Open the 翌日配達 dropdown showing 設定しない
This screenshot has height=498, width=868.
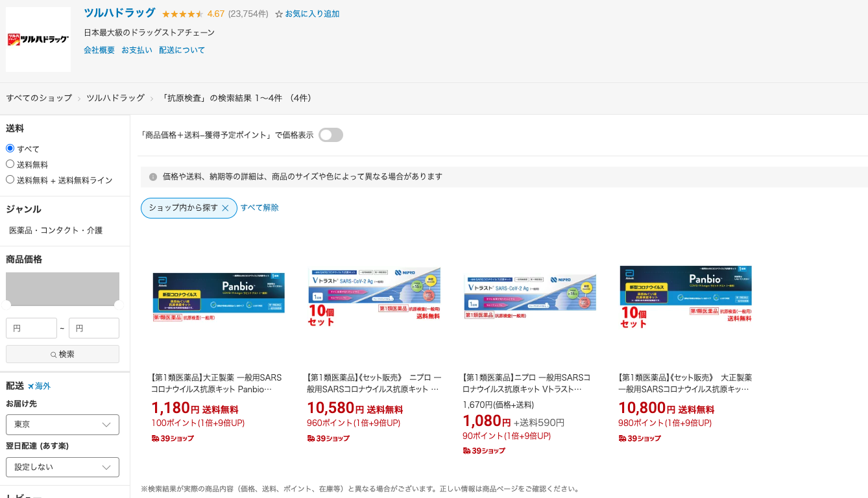coord(62,467)
